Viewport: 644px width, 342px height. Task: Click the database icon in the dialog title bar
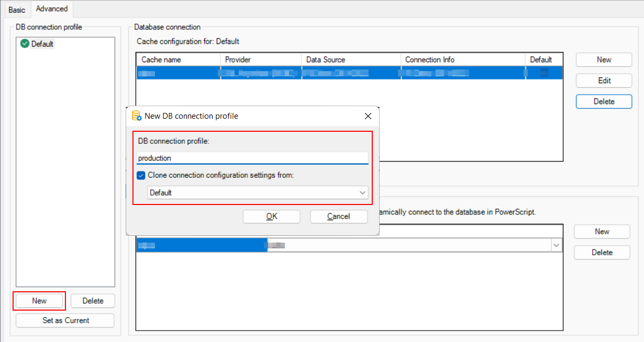[x=136, y=116]
